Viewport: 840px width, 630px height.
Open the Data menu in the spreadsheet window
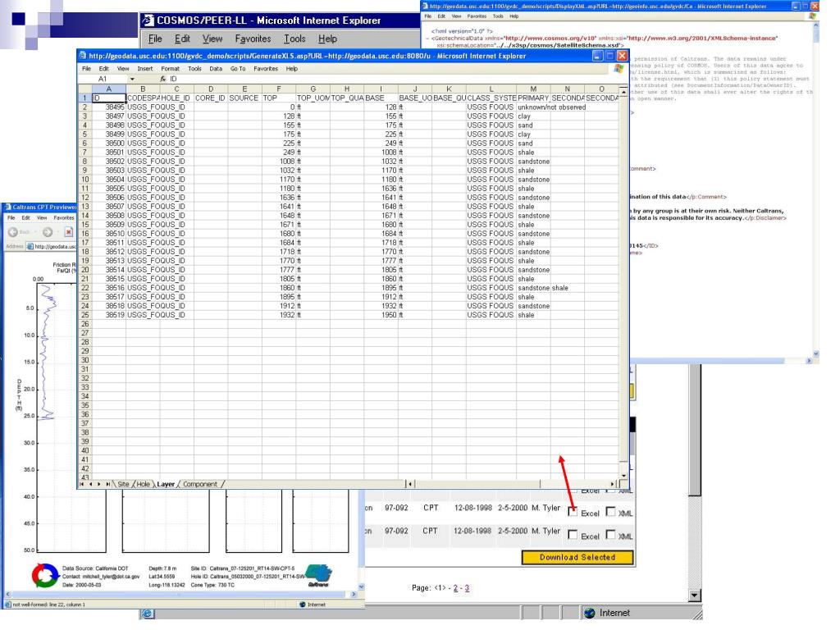click(x=216, y=69)
